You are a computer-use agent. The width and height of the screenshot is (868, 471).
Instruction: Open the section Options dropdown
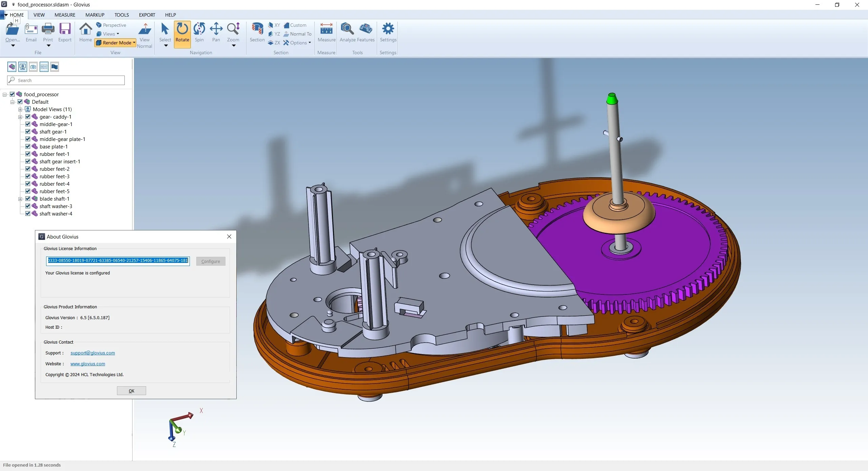(297, 43)
